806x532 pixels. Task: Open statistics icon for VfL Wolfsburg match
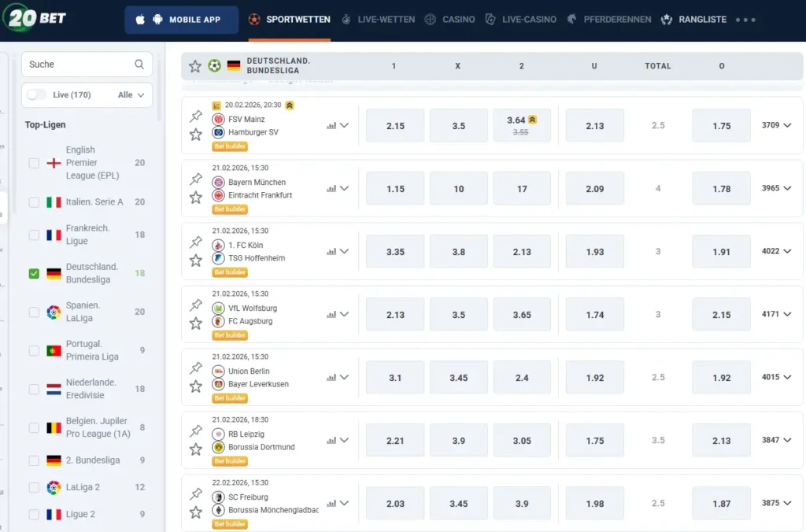[x=331, y=315]
